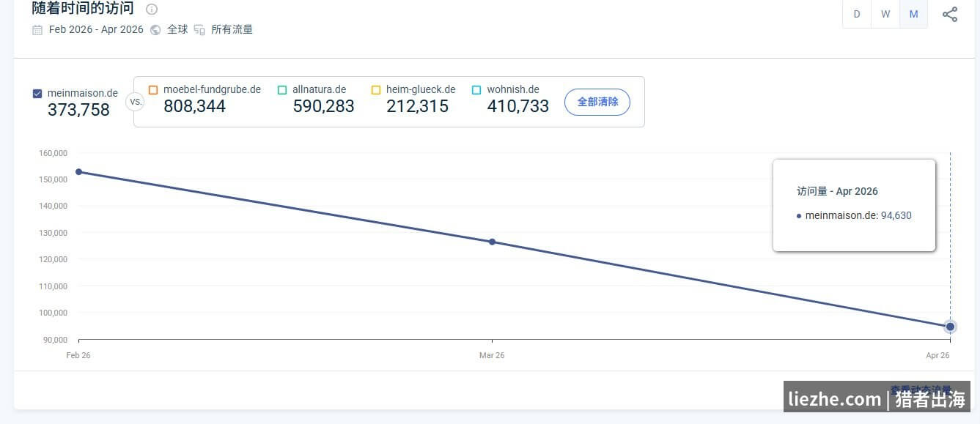Click the wohnish.de value 410,733
Image resolution: width=980 pixels, height=424 pixels.
[517, 106]
